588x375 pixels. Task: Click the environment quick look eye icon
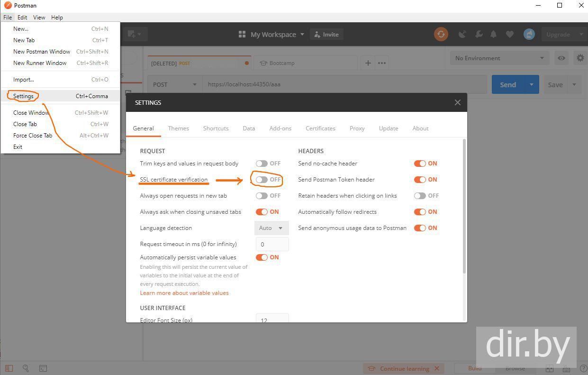tap(561, 58)
